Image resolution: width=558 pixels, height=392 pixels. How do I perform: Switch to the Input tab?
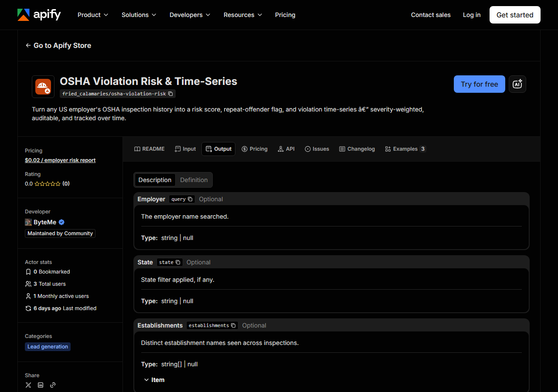pos(185,149)
